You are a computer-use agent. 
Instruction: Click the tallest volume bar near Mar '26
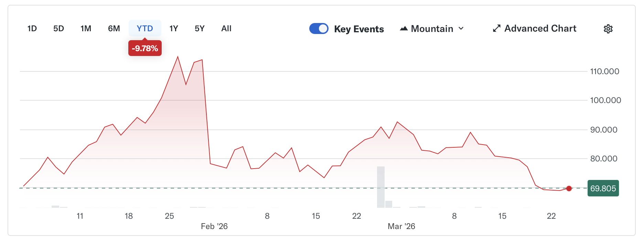380,187
